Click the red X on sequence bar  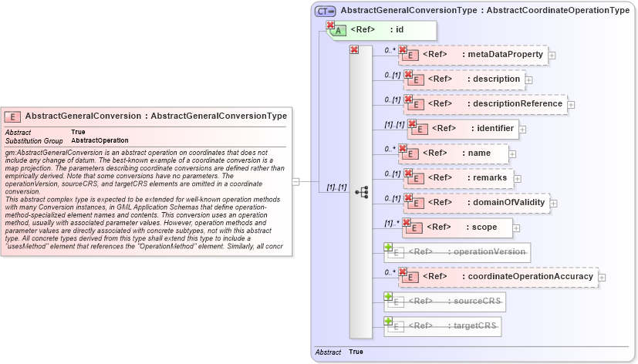pos(354,49)
